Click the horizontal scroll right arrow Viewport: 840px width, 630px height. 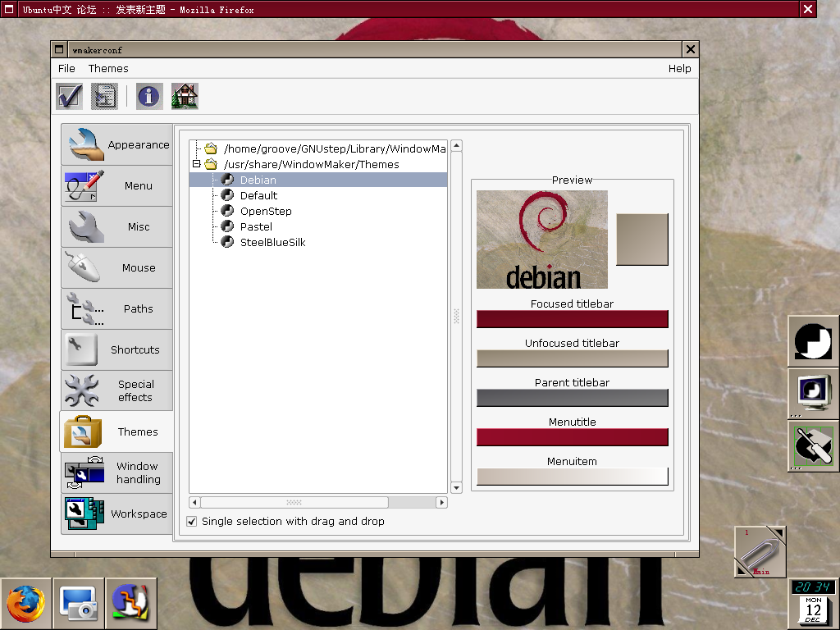pyautogui.click(x=441, y=503)
